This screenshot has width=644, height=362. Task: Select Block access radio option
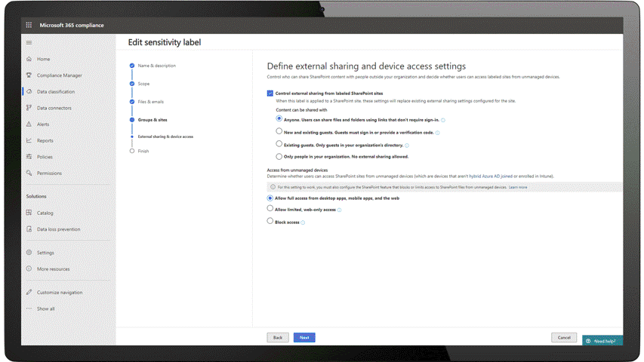pyautogui.click(x=270, y=221)
